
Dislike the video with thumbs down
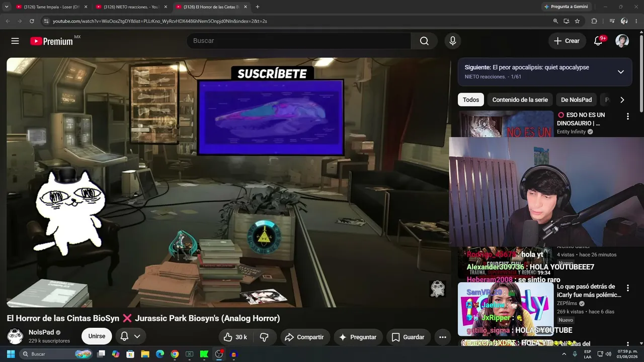pos(264,337)
